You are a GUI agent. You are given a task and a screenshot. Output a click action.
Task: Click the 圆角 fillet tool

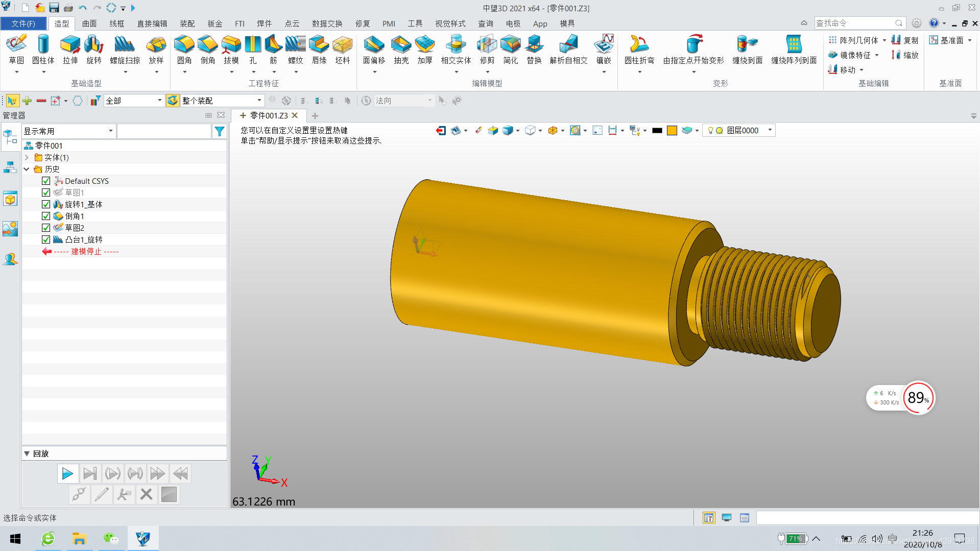(184, 50)
